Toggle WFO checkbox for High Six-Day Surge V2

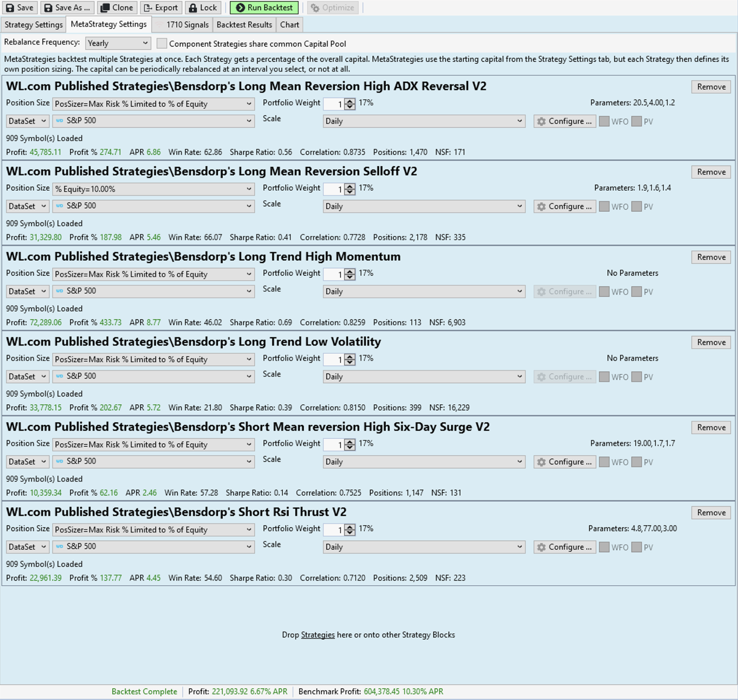(x=604, y=462)
